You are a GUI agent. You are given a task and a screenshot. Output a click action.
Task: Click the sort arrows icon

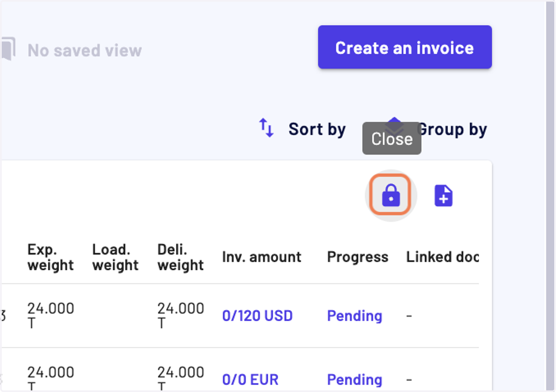pos(266,128)
